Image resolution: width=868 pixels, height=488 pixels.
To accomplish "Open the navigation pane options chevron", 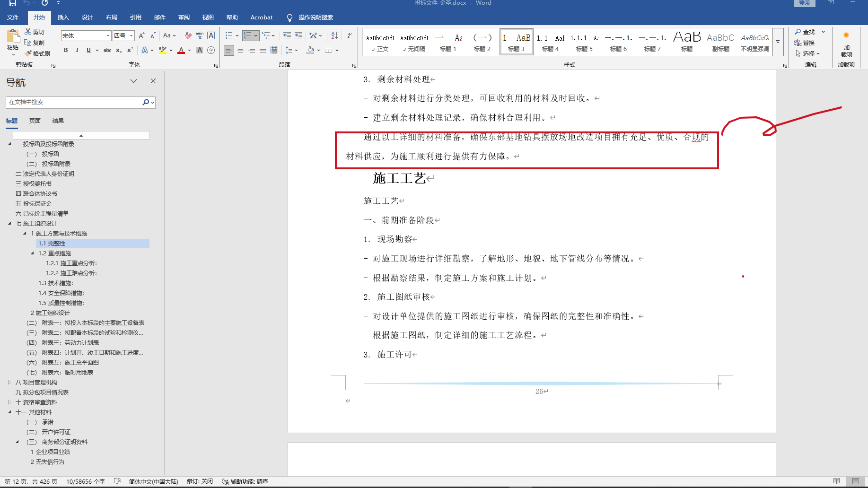I will tap(134, 81).
